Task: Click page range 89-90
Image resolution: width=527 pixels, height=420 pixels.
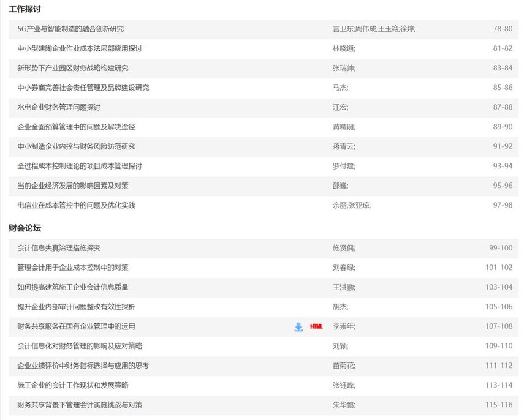Action: click(x=503, y=127)
